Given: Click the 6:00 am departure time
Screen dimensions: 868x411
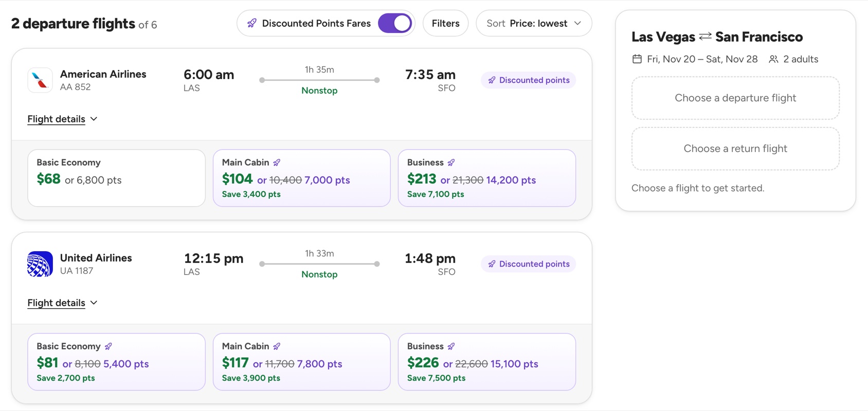Looking at the screenshot, I should (209, 74).
